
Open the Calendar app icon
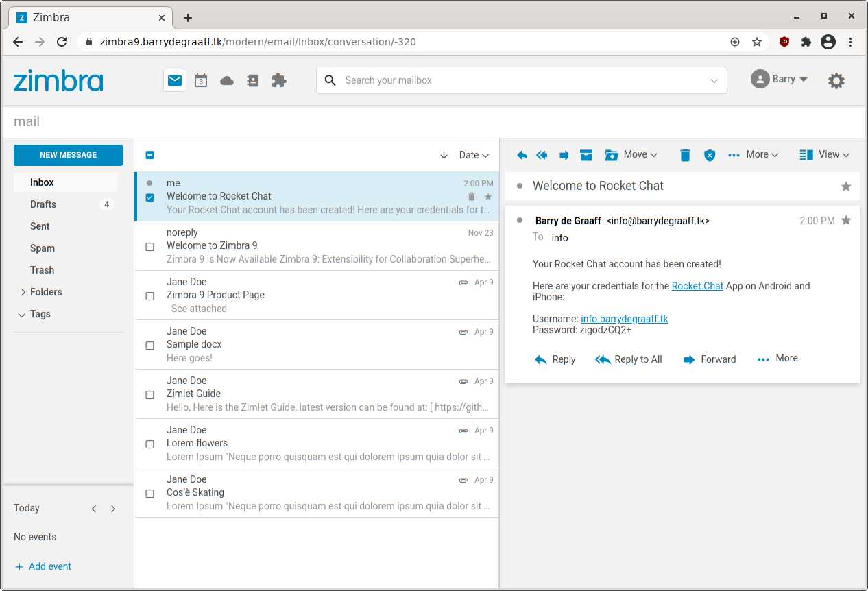click(201, 80)
